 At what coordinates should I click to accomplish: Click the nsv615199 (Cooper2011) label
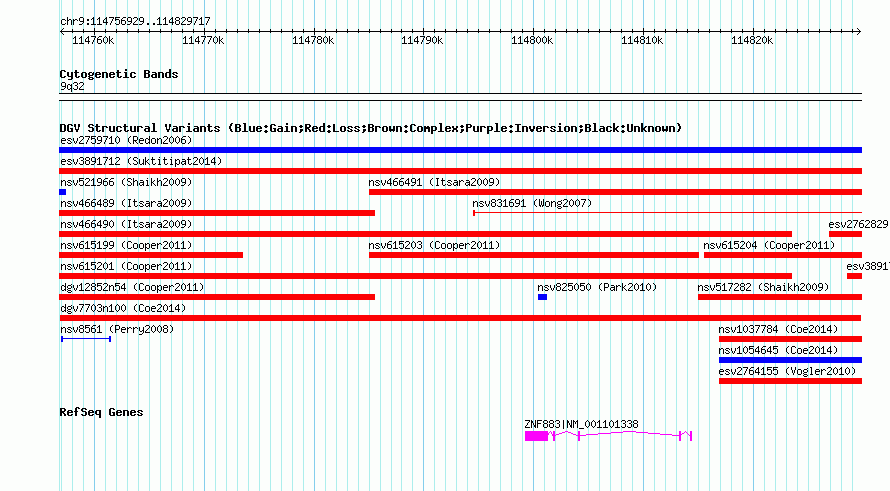pos(126,245)
